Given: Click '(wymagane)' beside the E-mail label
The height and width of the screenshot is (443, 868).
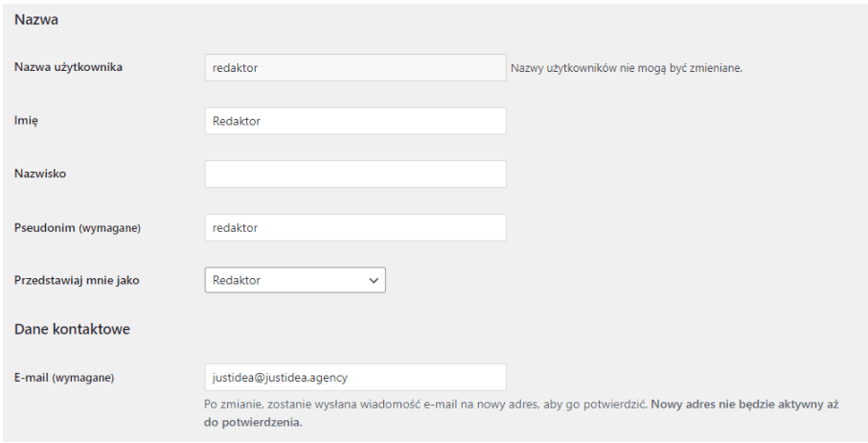Looking at the screenshot, I should [x=83, y=378].
